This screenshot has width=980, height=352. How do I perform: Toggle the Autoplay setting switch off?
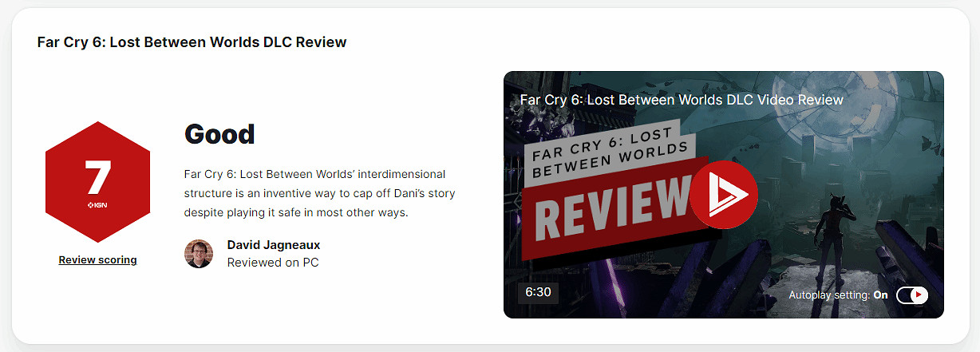[x=912, y=295]
